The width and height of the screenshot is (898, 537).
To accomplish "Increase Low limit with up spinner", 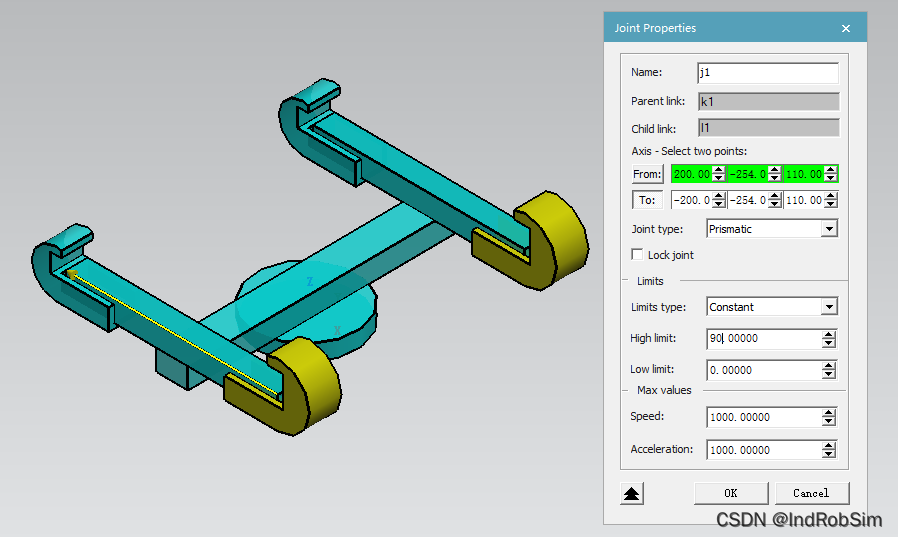I will [829, 366].
